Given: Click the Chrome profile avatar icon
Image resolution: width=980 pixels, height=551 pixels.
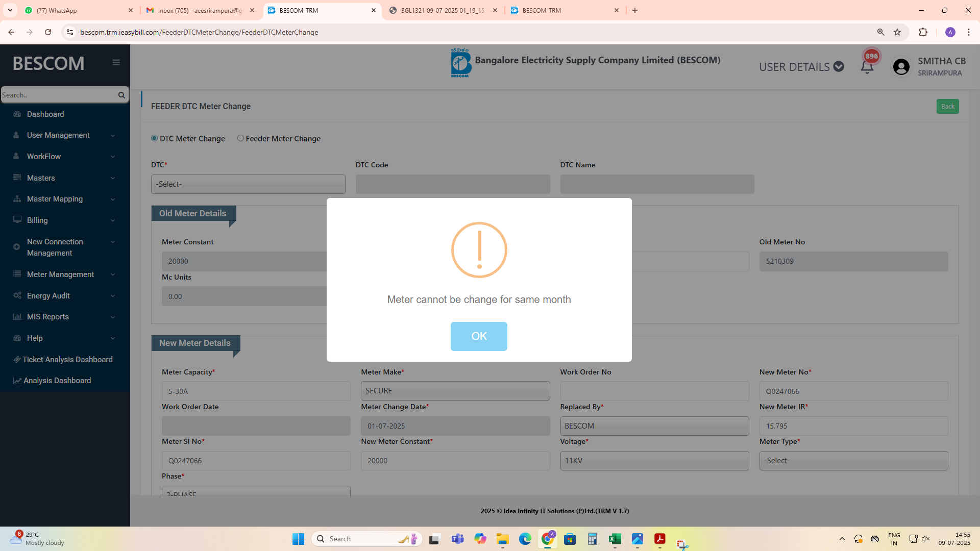Looking at the screenshot, I should [950, 32].
